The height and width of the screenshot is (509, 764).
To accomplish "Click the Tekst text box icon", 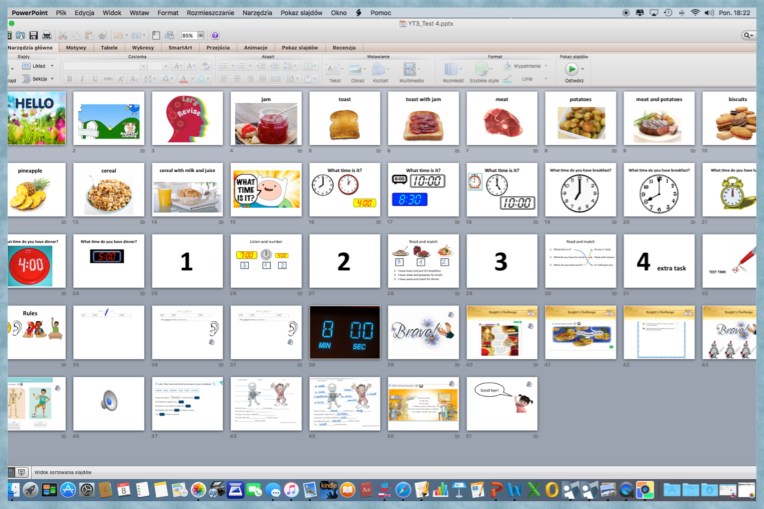I will click(x=333, y=69).
